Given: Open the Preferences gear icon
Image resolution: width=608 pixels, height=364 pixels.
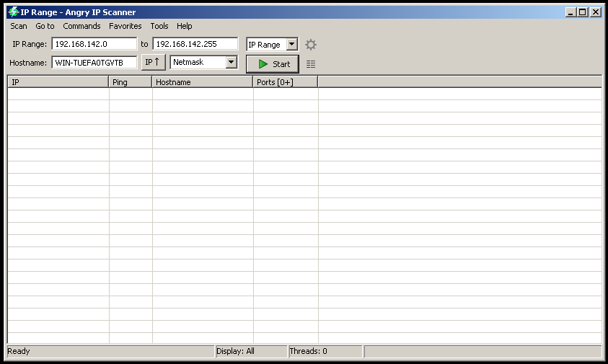Looking at the screenshot, I should click(x=311, y=44).
